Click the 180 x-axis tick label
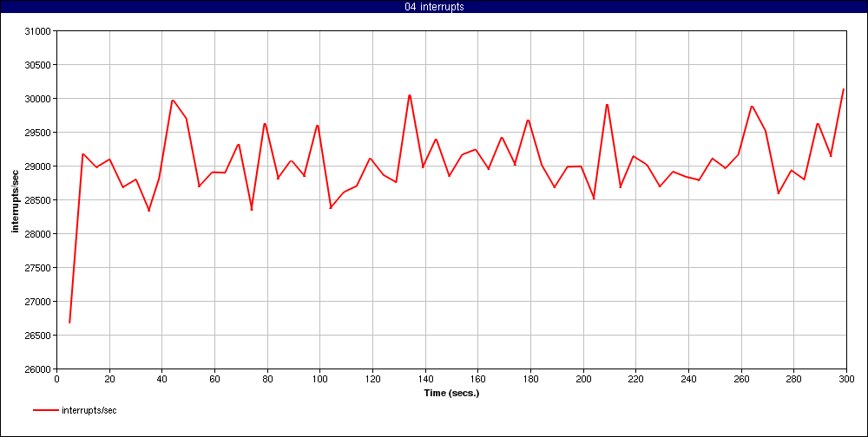868x437 pixels. click(x=530, y=379)
